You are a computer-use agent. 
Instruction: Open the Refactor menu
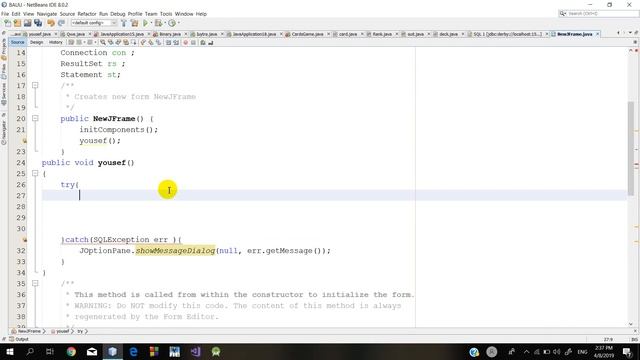[87, 14]
